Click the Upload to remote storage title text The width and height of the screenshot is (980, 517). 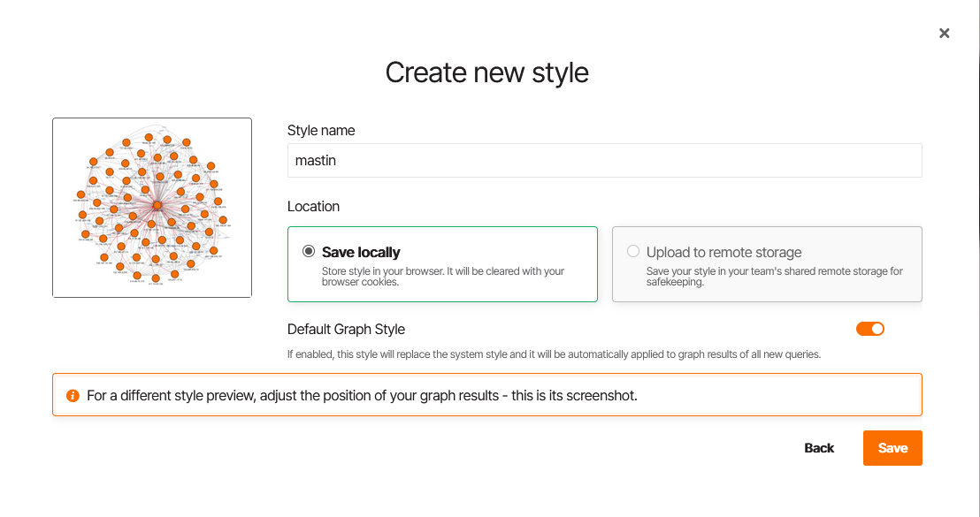(x=724, y=252)
